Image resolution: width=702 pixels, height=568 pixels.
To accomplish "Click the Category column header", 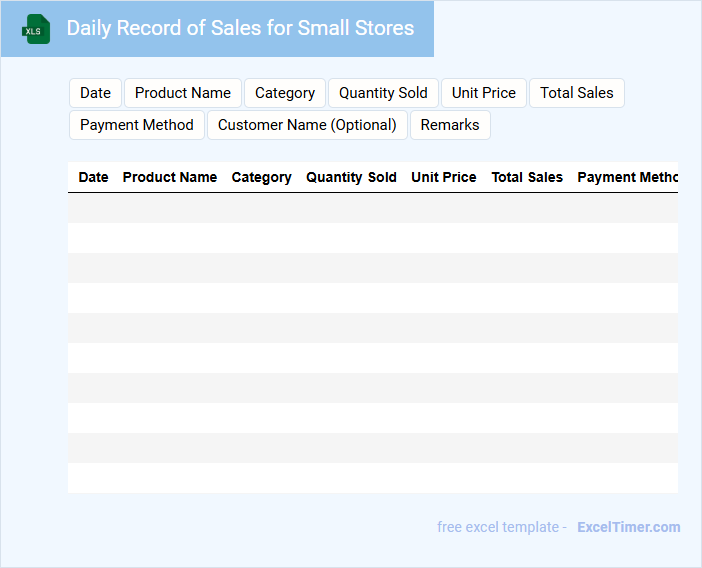I will [262, 177].
